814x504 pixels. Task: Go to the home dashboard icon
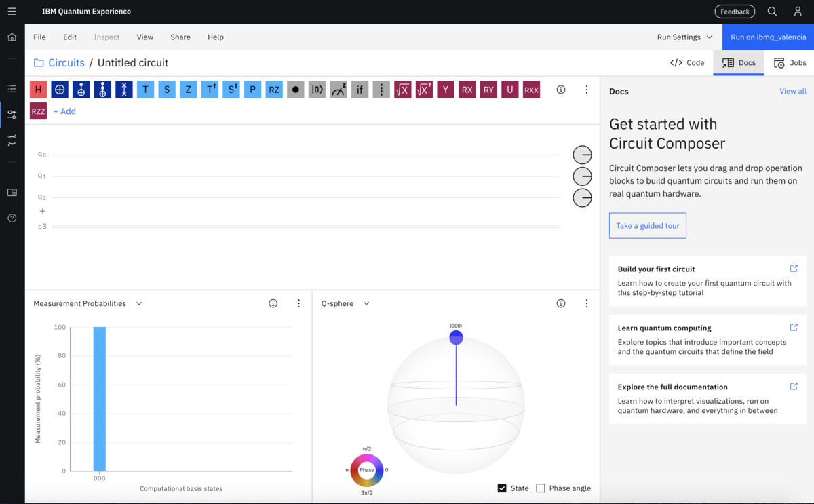click(12, 37)
